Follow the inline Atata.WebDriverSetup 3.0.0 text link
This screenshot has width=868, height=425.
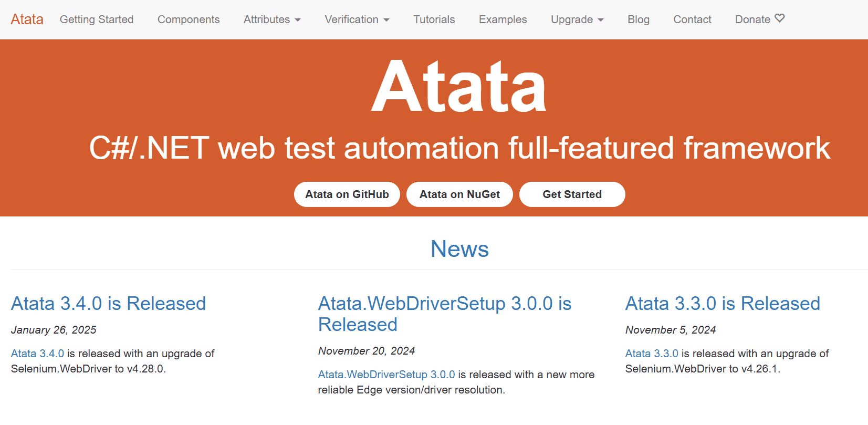(386, 375)
